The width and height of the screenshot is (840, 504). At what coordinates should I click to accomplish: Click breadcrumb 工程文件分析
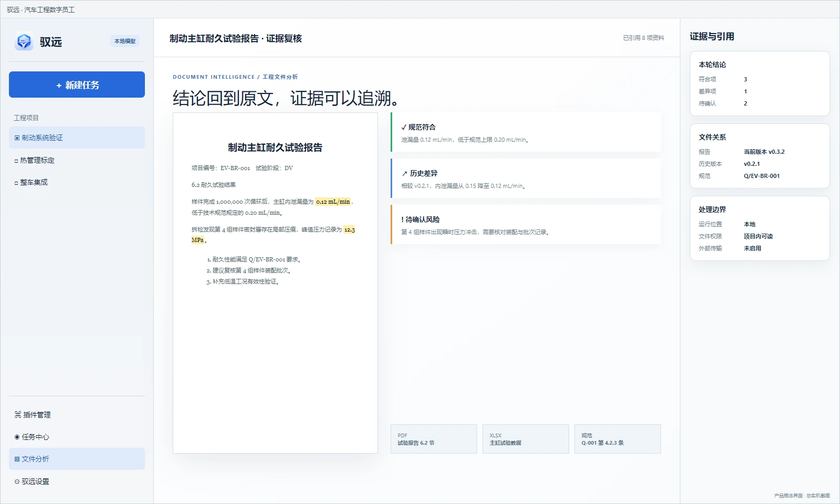pos(280,77)
